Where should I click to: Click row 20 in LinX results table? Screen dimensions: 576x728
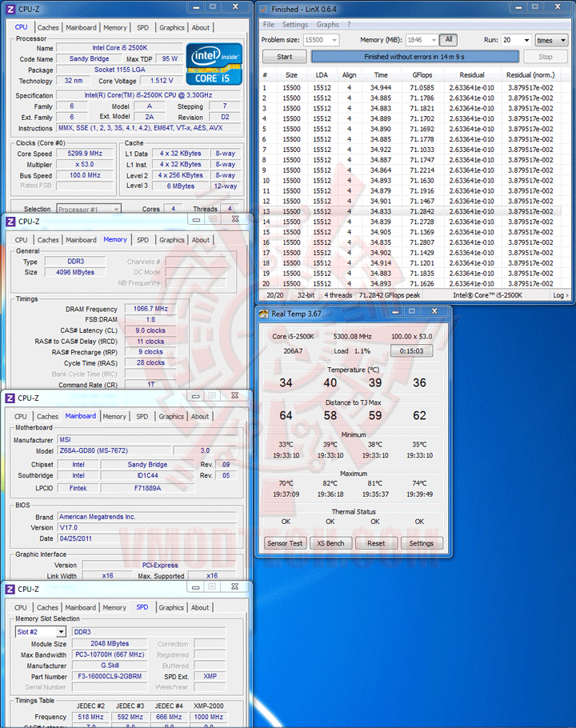pyautogui.click(x=410, y=284)
